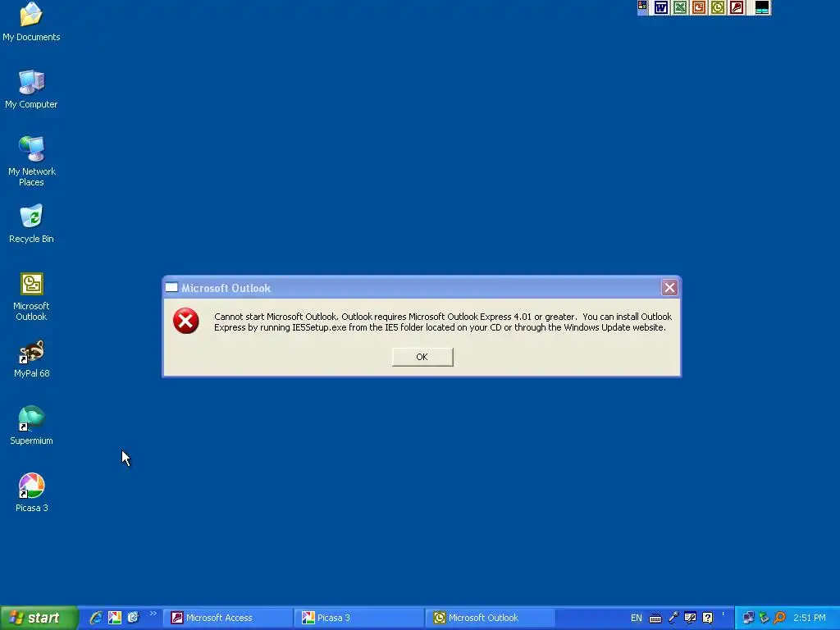Click the orange magnifier tray icon
840x630 pixels.
pyautogui.click(x=780, y=618)
